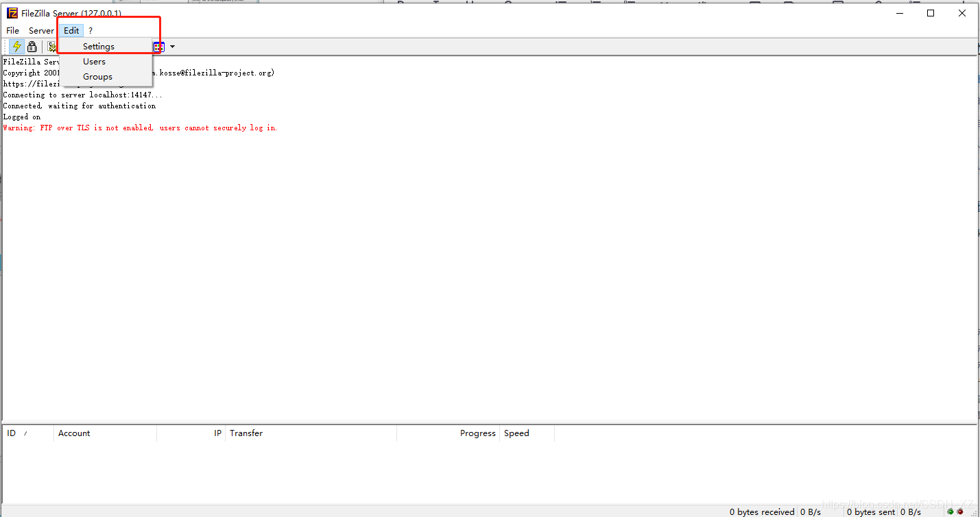Close the open Edit menu
Viewport: 980px width, 517px height.
point(71,30)
